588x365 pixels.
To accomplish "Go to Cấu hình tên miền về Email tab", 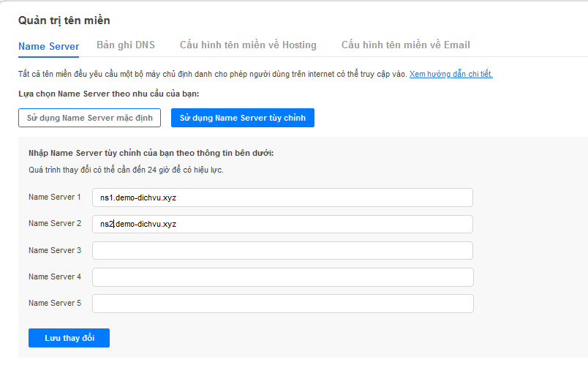I will click(x=405, y=45).
